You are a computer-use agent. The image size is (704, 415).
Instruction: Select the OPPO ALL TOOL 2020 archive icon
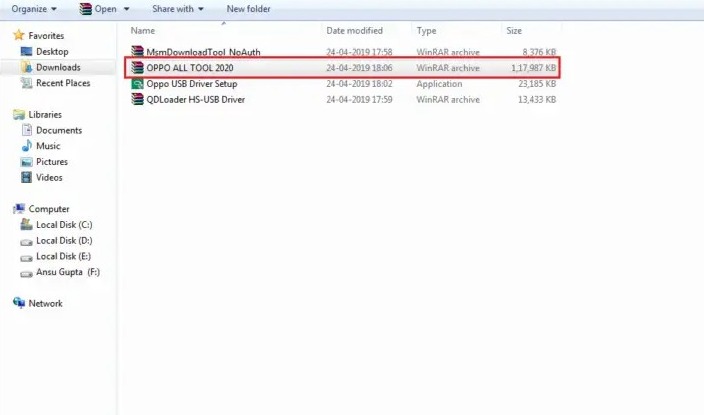tap(138, 68)
